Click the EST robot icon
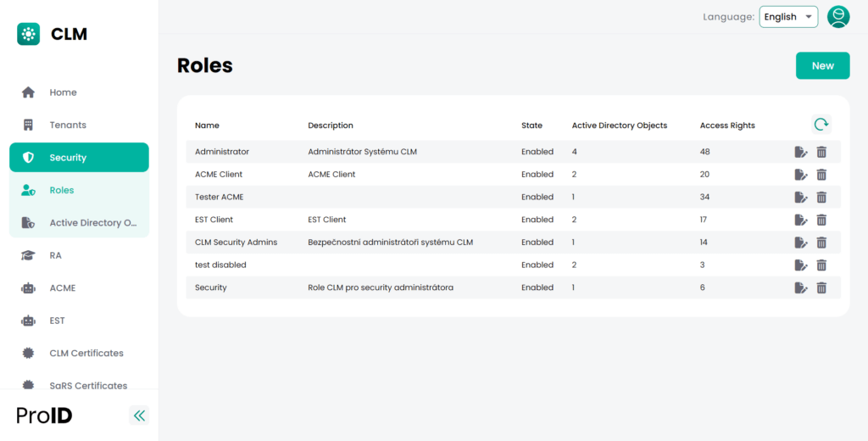 (x=28, y=321)
